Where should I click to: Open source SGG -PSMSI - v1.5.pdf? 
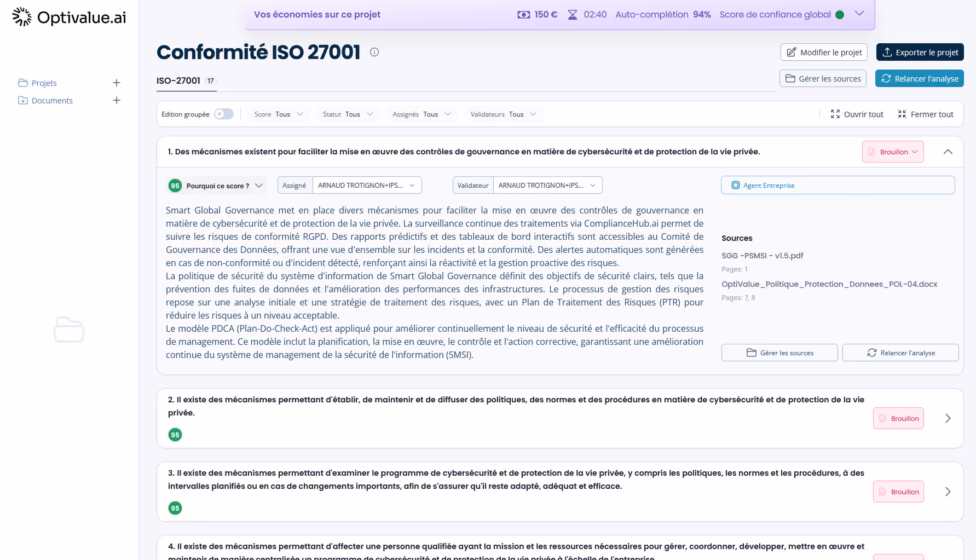pos(763,256)
